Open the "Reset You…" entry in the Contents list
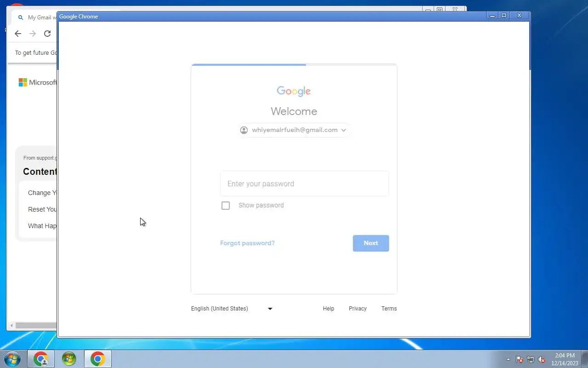This screenshot has height=368, width=588. 42,209
